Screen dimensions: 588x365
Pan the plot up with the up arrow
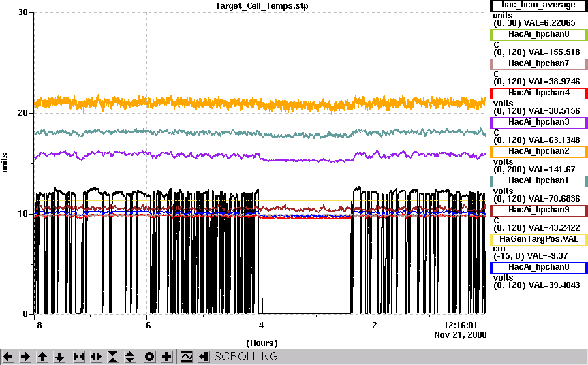click(x=42, y=356)
